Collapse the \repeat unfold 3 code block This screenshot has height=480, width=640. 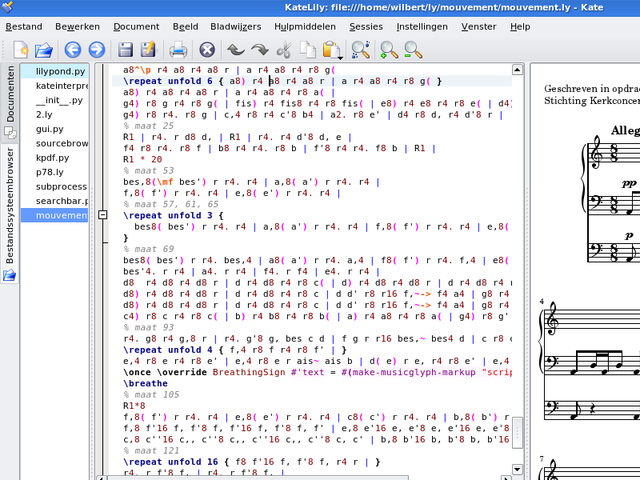tap(103, 215)
